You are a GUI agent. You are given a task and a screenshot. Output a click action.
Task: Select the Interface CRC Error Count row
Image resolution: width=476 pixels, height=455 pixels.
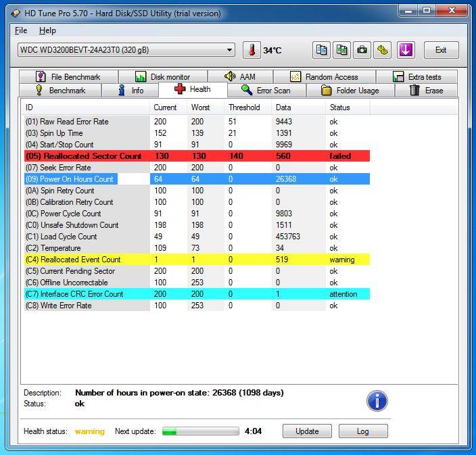[197, 294]
